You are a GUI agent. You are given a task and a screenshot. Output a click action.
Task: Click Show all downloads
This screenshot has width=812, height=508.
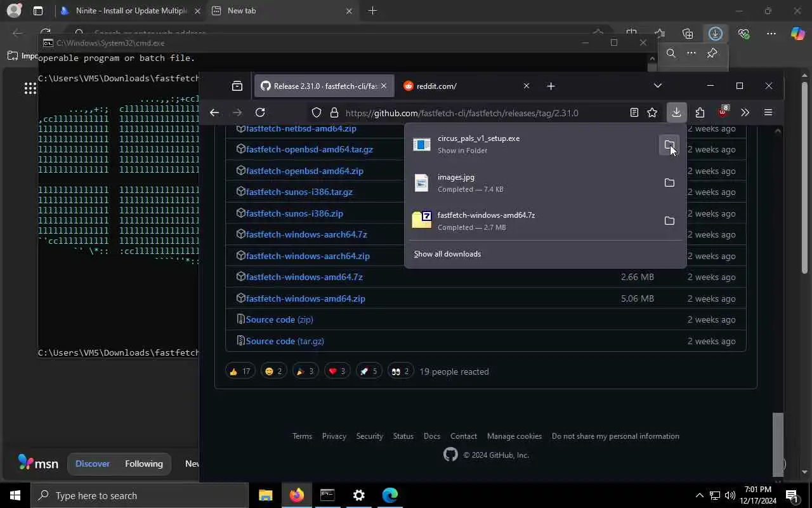pos(447,254)
